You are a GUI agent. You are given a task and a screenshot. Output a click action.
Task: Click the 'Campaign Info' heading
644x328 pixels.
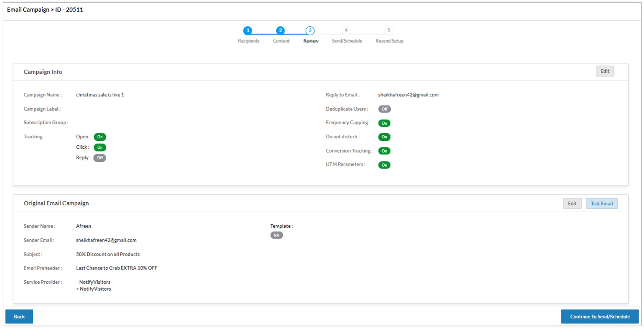coord(43,72)
